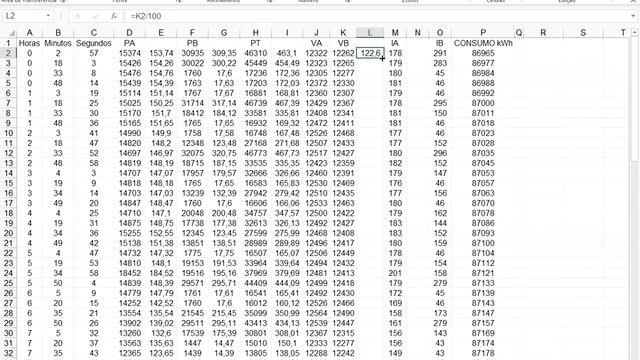Click the cell with value 15374

tap(129, 53)
